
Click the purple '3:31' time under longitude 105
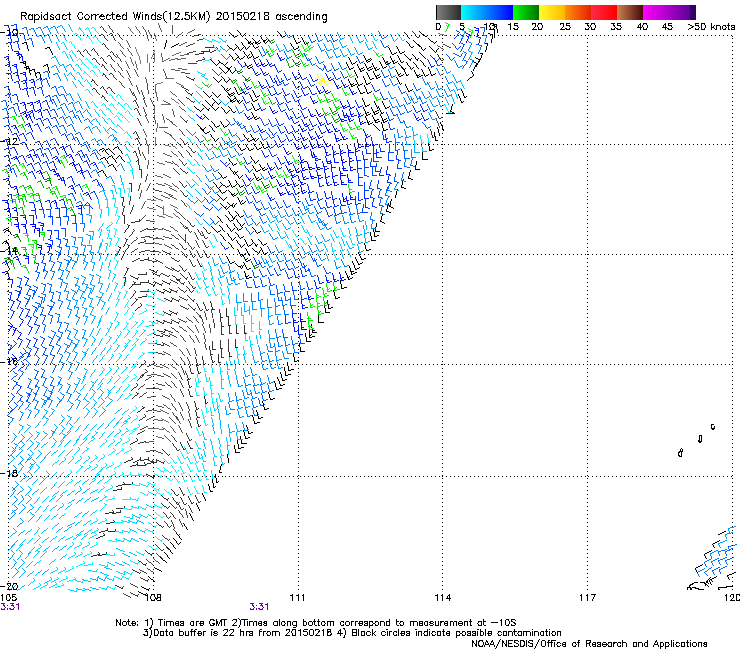[x=10, y=607]
